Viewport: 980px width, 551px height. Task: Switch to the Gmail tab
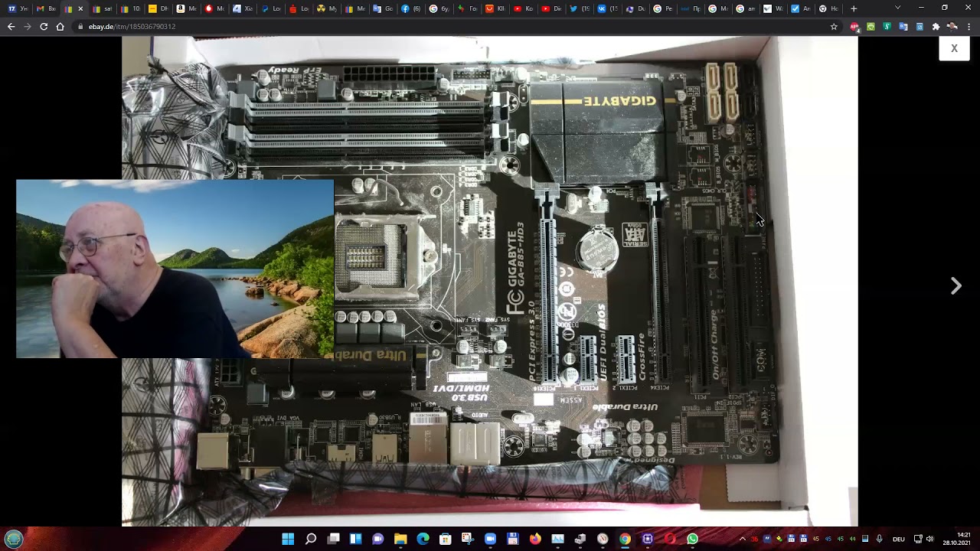click(x=45, y=8)
